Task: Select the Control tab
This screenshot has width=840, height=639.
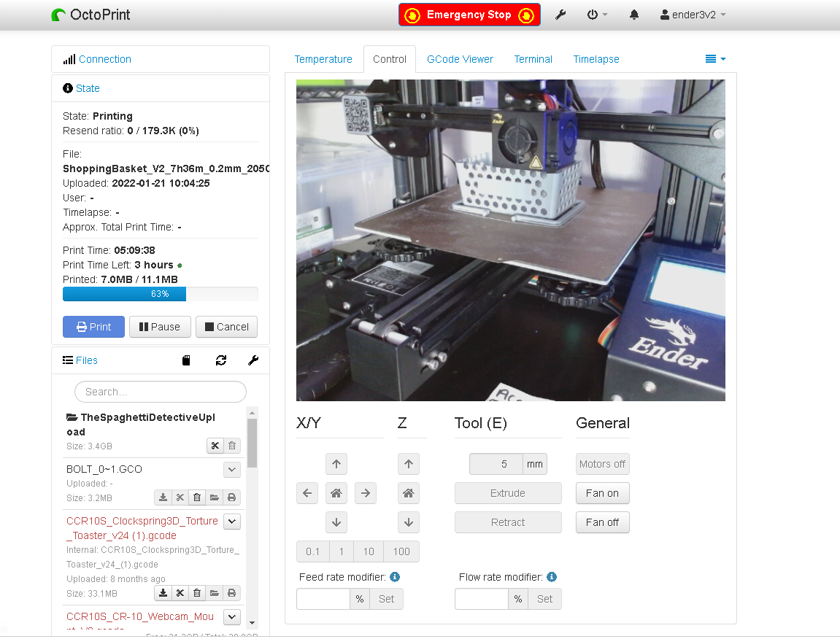Action: point(390,60)
